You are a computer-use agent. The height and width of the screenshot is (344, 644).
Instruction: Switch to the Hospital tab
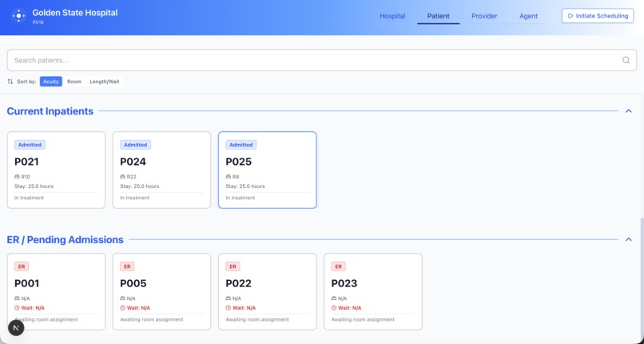click(392, 16)
